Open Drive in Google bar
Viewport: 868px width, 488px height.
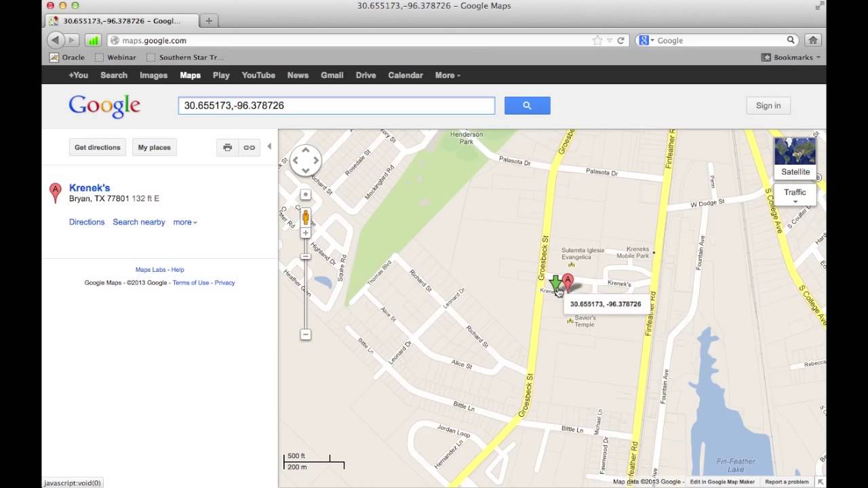pos(366,75)
